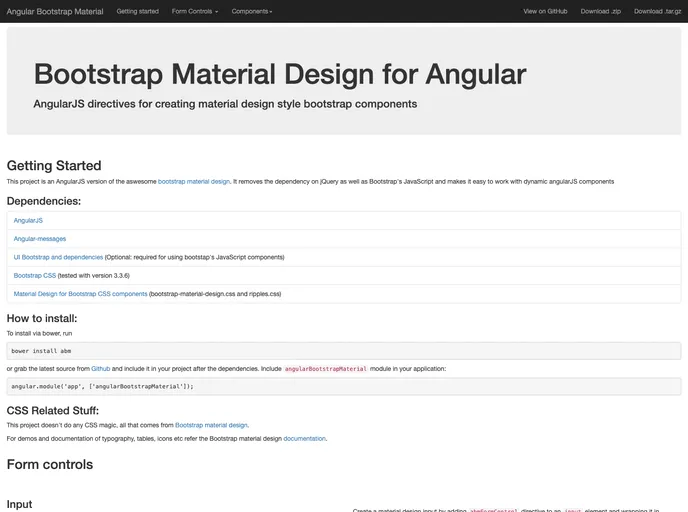
Task: Click the AngularJS directives subtitle text
Action: click(225, 104)
